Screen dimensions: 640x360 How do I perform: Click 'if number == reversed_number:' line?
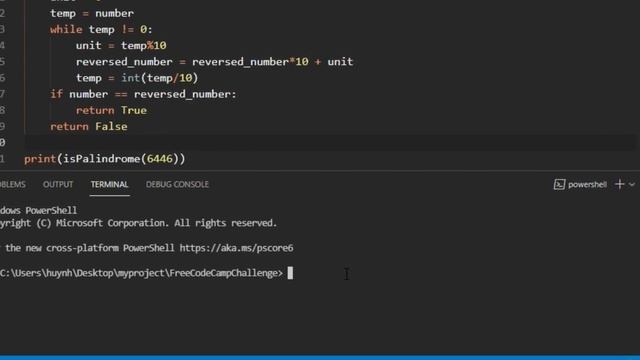pyautogui.click(x=143, y=94)
